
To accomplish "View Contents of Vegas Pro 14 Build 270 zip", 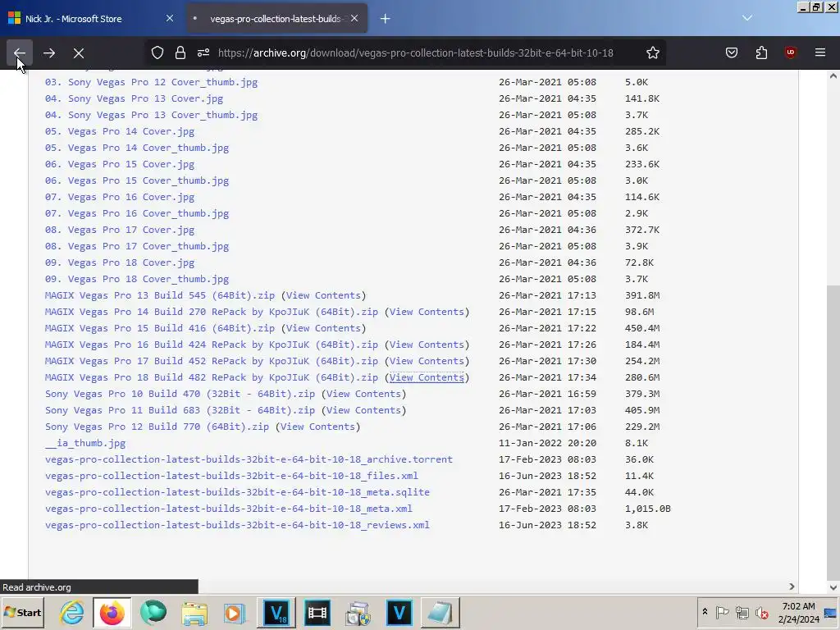I will [x=427, y=312].
